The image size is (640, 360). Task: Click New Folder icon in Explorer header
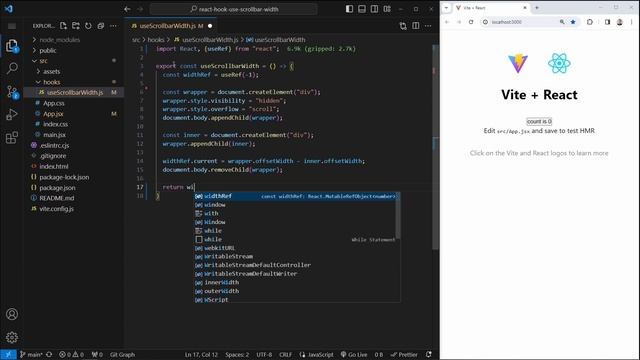pos(76,26)
